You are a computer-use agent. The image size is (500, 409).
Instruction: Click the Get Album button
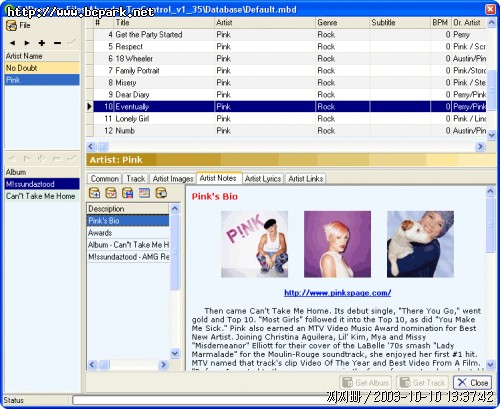point(366,383)
